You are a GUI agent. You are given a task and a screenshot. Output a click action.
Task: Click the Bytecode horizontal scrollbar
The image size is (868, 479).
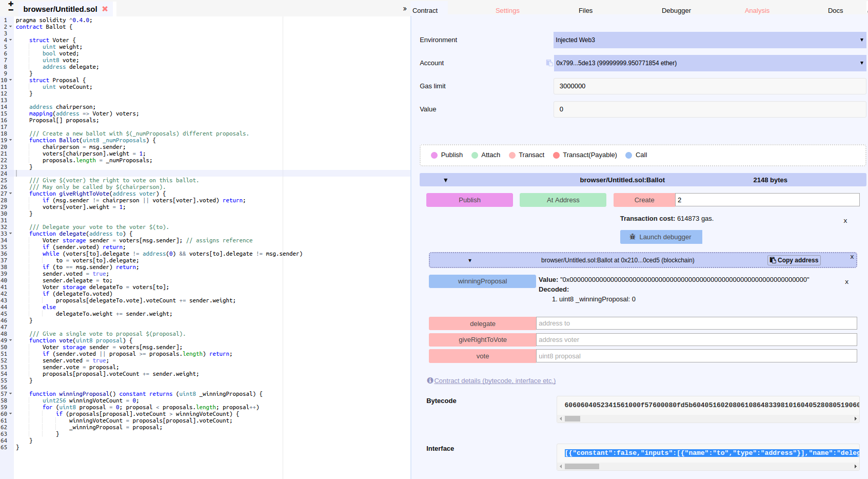pos(708,419)
